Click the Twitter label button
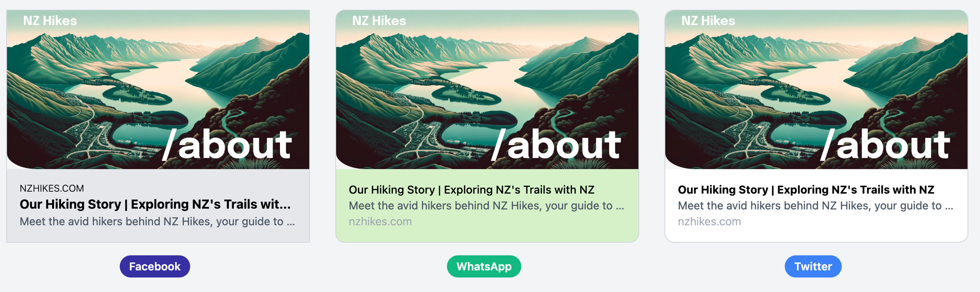This screenshot has height=292, width=980. coord(813,266)
